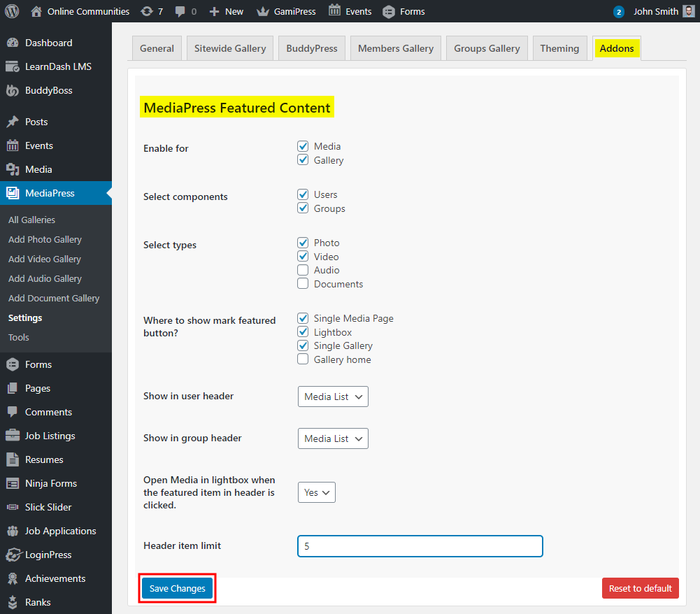Viewport: 700px width, 614px height.
Task: Open the lightbox Yes/No dropdown
Action: tap(316, 492)
